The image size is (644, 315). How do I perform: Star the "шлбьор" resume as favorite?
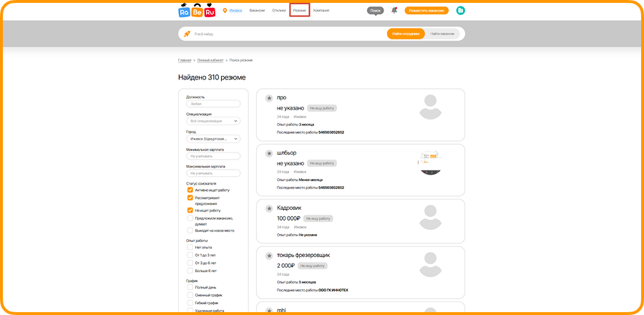[268, 153]
